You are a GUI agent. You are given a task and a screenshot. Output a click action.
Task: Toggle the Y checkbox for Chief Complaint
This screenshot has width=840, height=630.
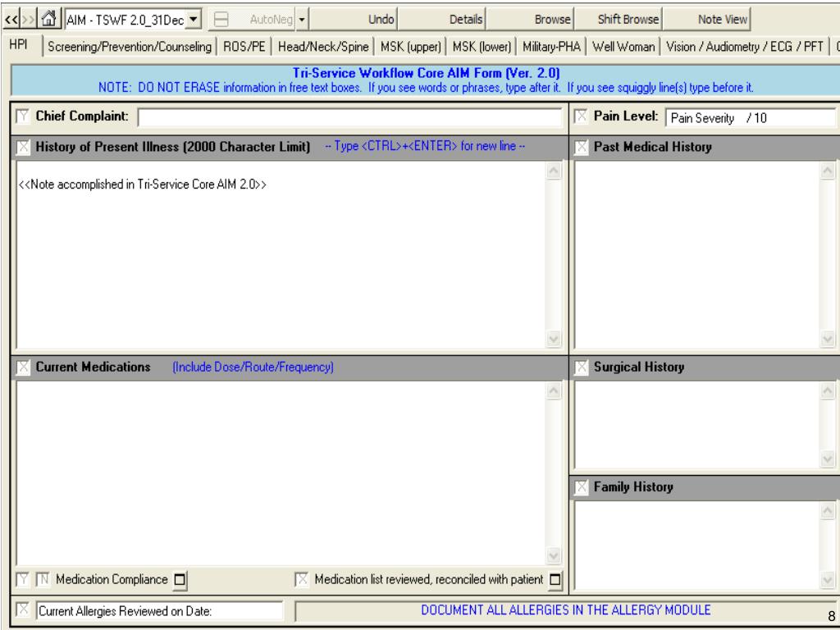24,117
